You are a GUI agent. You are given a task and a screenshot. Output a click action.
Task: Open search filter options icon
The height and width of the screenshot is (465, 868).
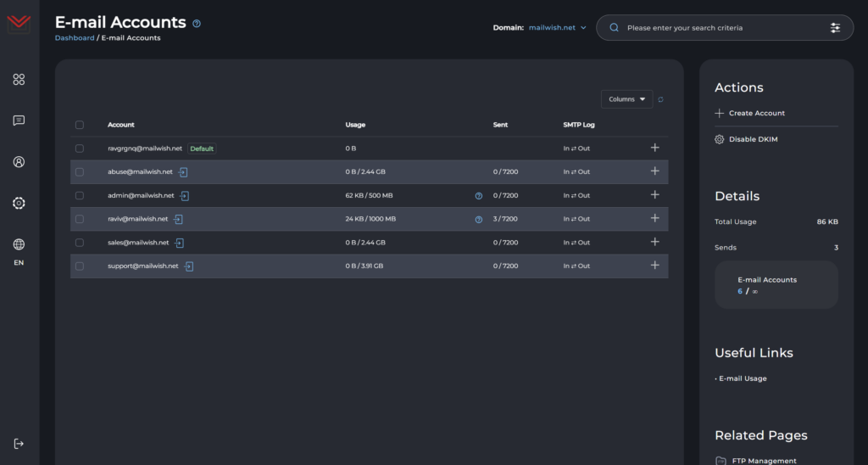(835, 28)
